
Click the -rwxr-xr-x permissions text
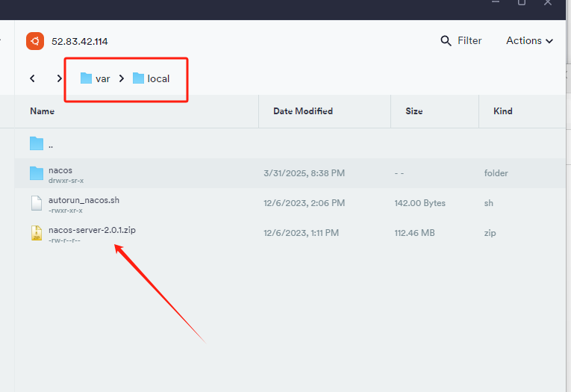pyautogui.click(x=66, y=211)
